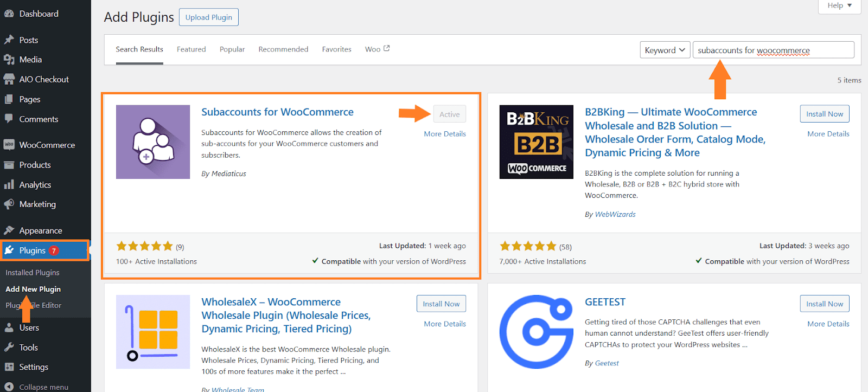Click the Posts pushpin icon
The image size is (868, 392).
coord(9,40)
